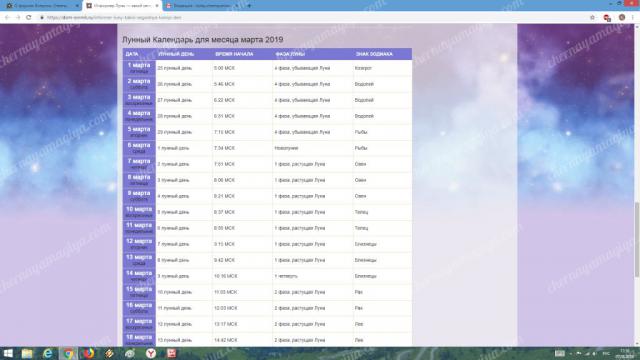Click the page's vertical scrollbar thumb
The width and height of the screenshot is (640, 360).
[636, 240]
